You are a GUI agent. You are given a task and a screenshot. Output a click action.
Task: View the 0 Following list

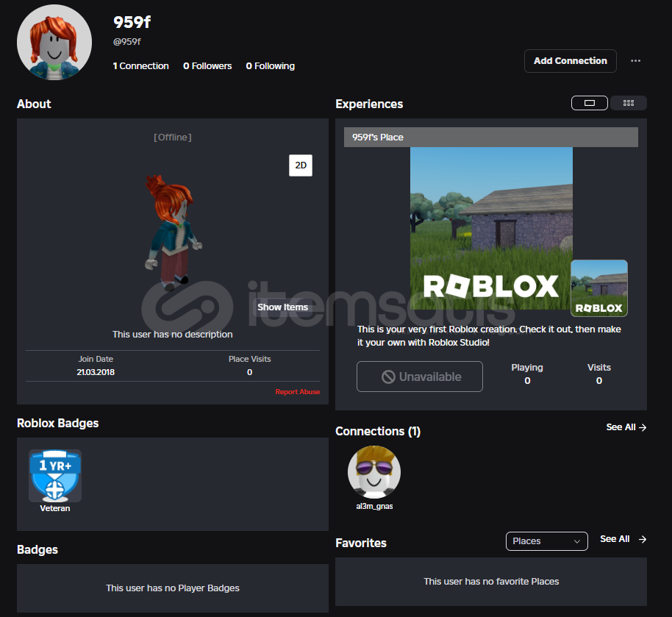tap(271, 66)
